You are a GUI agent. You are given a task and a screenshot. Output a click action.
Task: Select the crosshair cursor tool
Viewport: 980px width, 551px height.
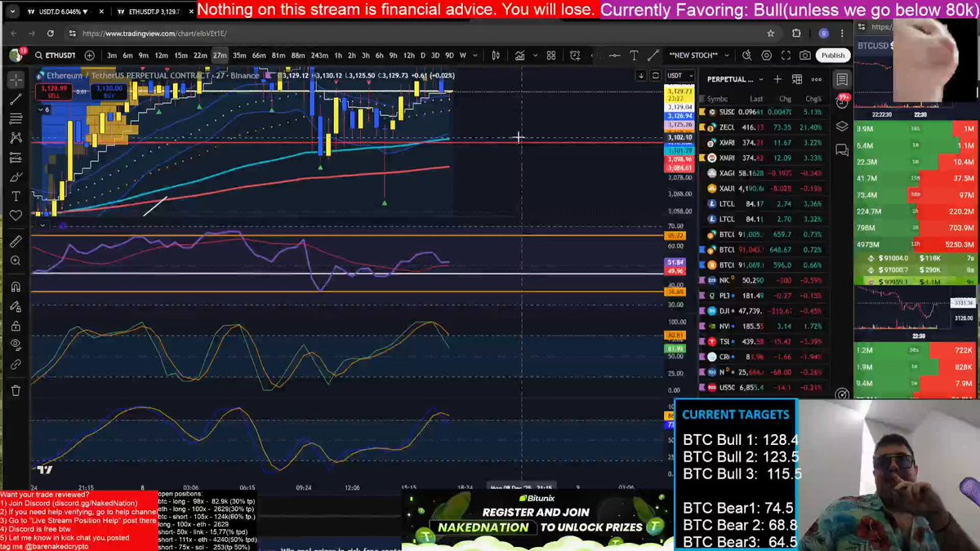pyautogui.click(x=16, y=79)
